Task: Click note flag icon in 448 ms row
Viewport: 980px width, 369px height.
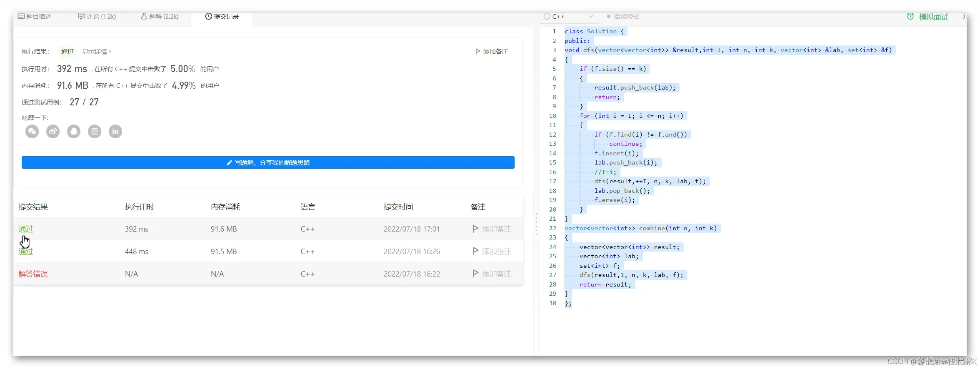Action: coord(475,251)
